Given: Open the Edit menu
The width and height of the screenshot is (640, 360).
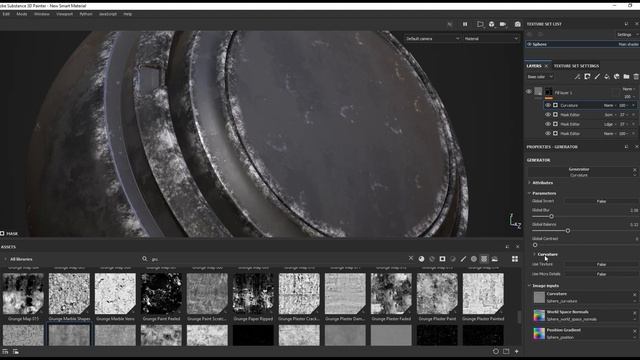Looking at the screenshot, I should pyautogui.click(x=6, y=14).
